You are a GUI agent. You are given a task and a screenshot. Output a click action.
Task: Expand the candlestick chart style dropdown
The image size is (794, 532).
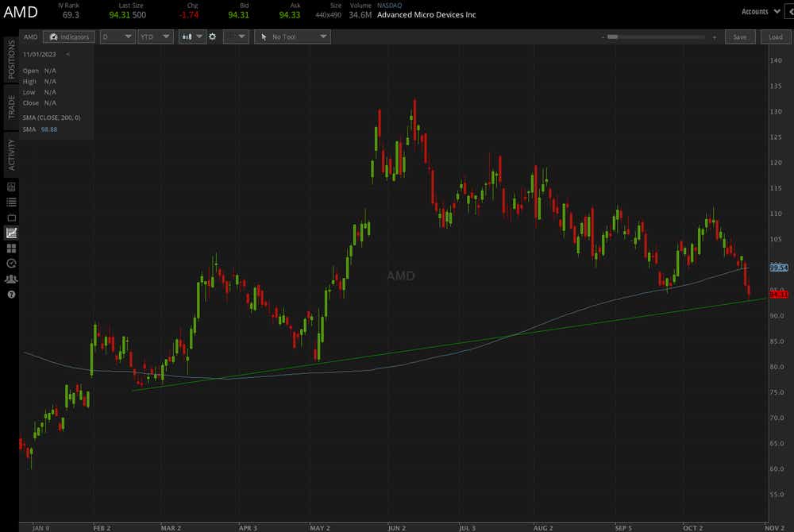[192, 37]
